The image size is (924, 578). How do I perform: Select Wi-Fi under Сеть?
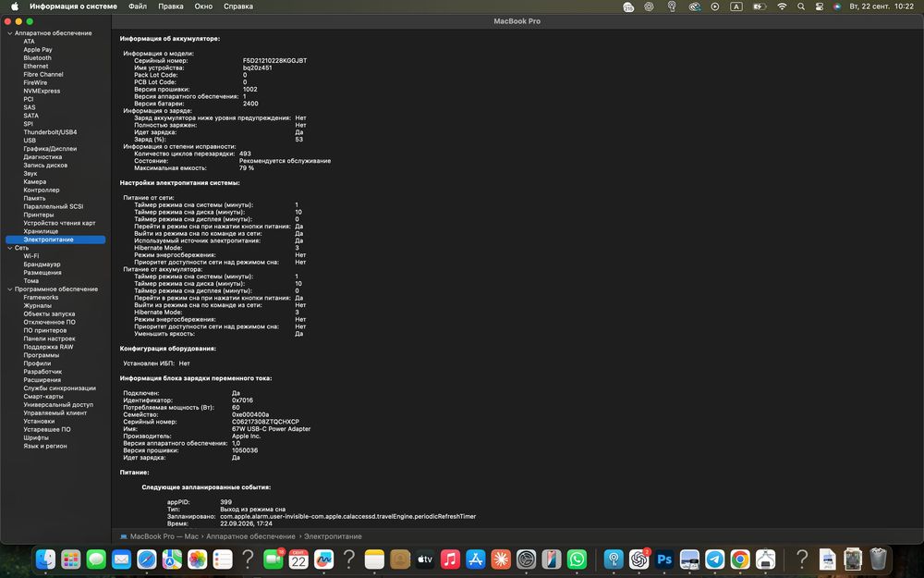[31, 256]
